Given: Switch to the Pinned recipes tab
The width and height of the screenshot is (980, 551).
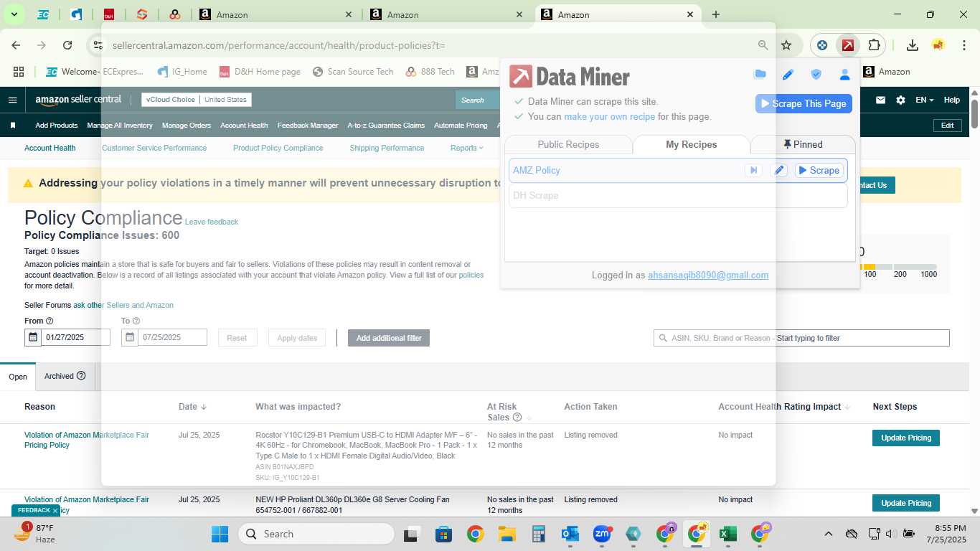Looking at the screenshot, I should click(803, 144).
